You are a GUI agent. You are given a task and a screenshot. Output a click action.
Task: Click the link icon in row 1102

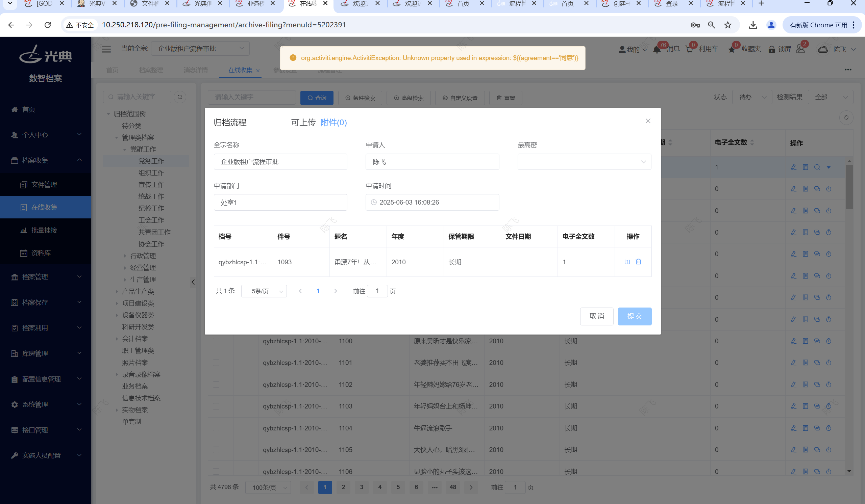click(817, 384)
